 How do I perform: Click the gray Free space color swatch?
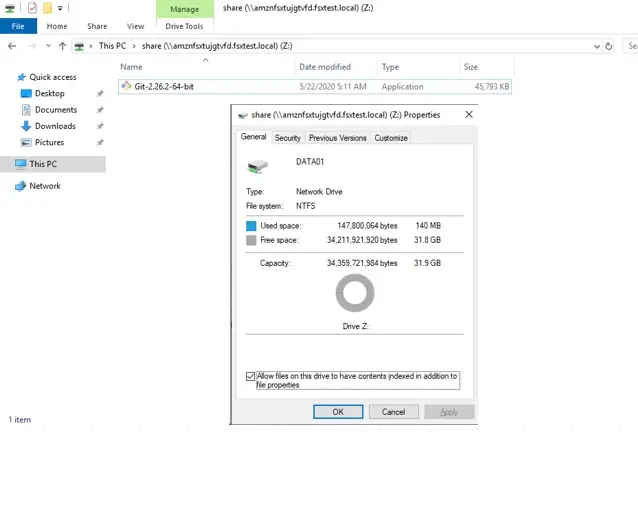251,240
